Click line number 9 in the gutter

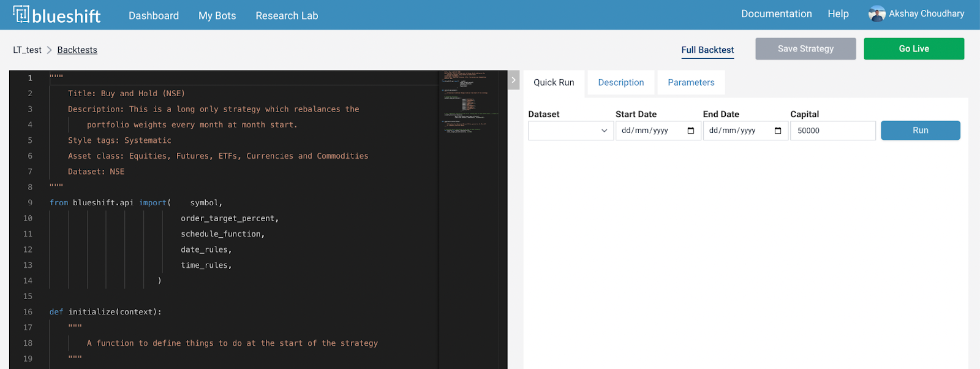[30, 203]
